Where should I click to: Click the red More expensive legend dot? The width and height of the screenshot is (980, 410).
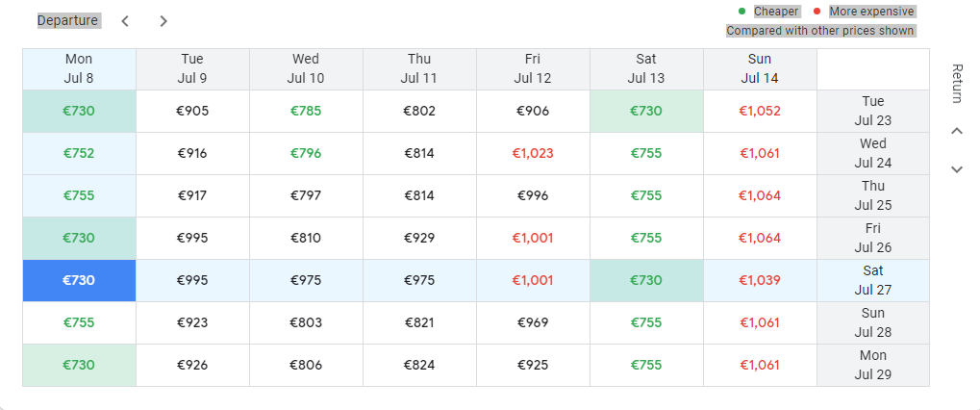[817, 12]
